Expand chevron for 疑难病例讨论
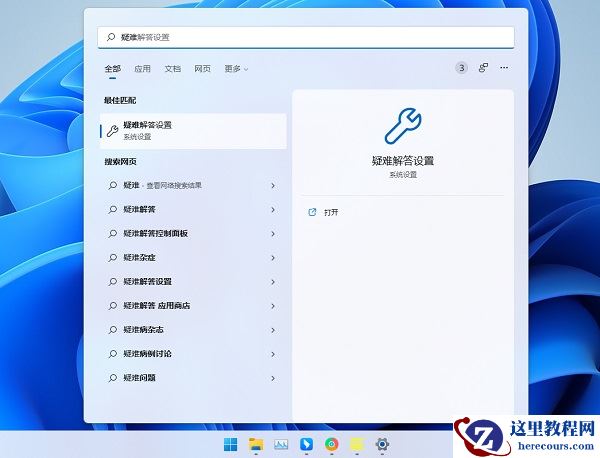This screenshot has width=600, height=458. click(273, 354)
